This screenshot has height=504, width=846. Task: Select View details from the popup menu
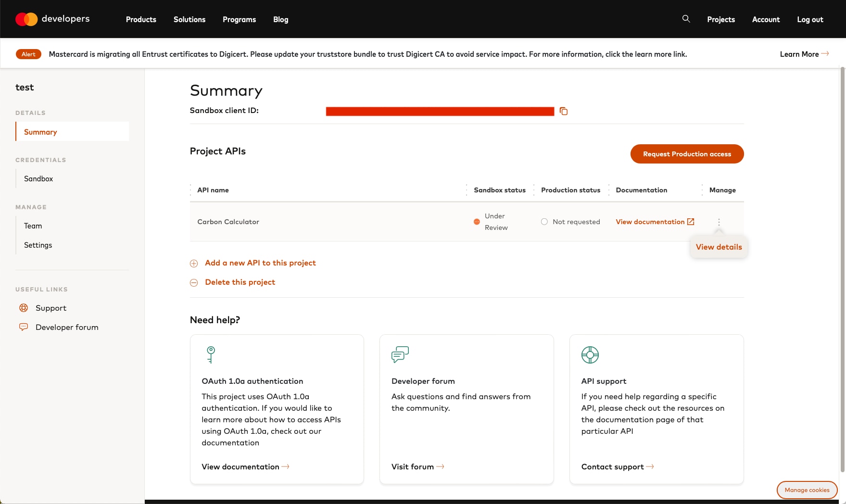(x=719, y=247)
